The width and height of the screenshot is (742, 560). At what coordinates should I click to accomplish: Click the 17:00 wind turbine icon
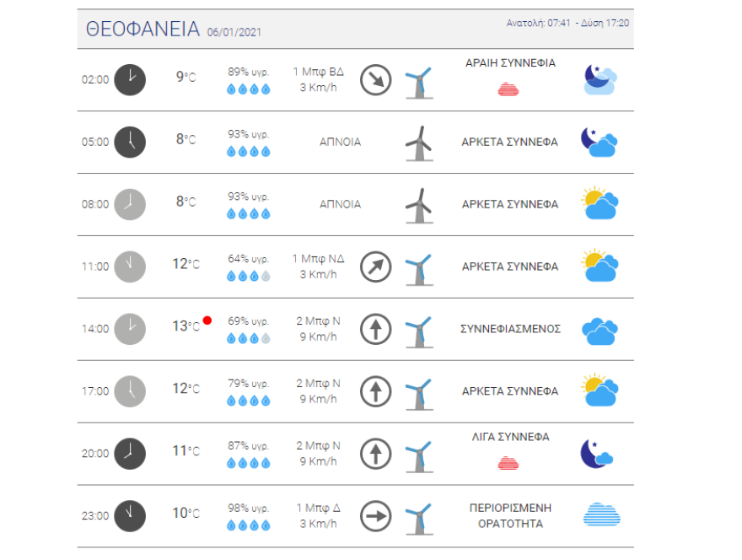418,392
